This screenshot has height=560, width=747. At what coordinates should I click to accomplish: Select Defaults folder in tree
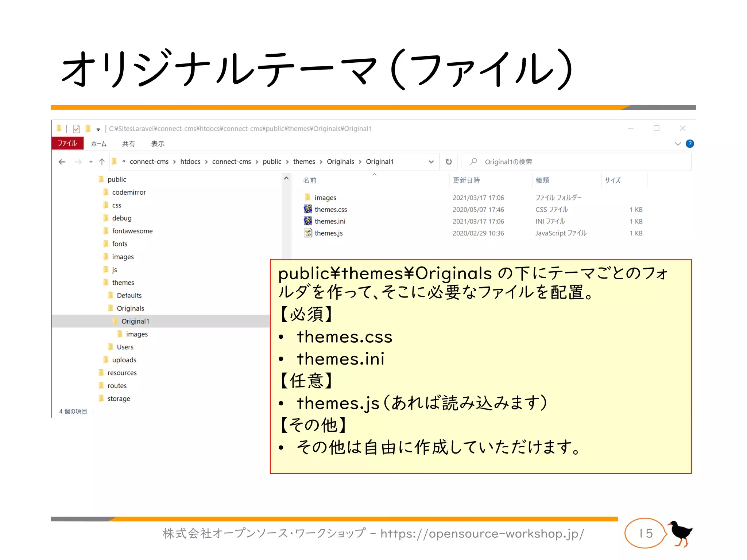tap(129, 295)
